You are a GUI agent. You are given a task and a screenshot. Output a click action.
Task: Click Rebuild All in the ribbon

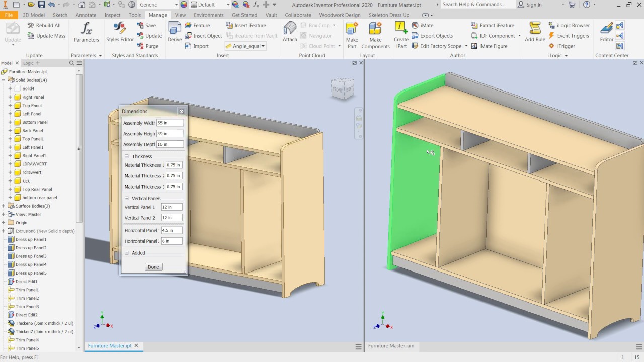coord(49,25)
